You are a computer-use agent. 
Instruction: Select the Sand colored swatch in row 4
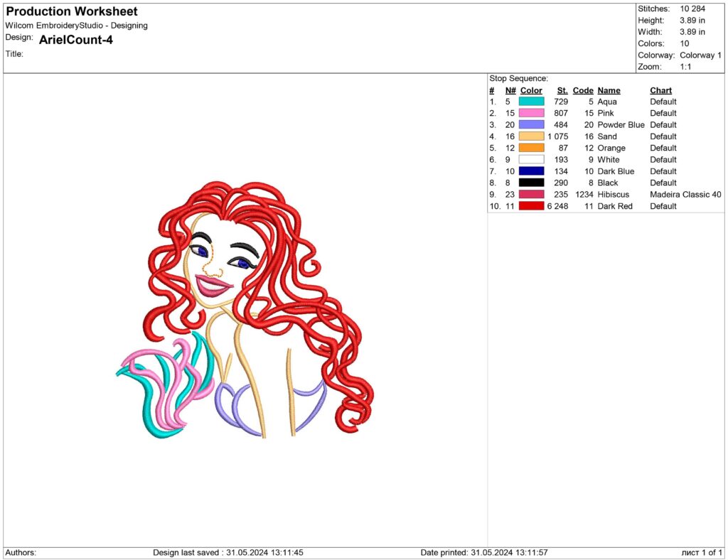coord(530,136)
